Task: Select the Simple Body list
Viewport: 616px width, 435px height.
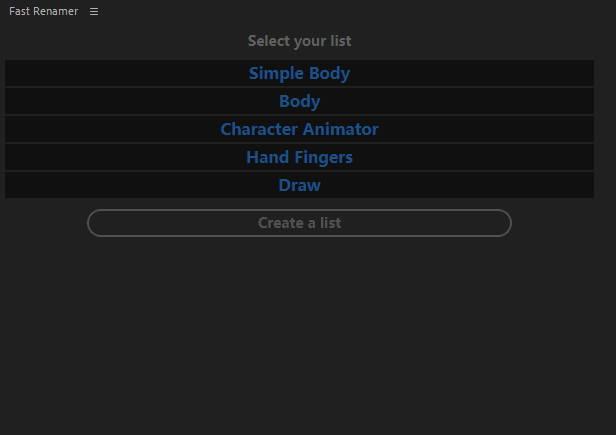Action: [299, 73]
